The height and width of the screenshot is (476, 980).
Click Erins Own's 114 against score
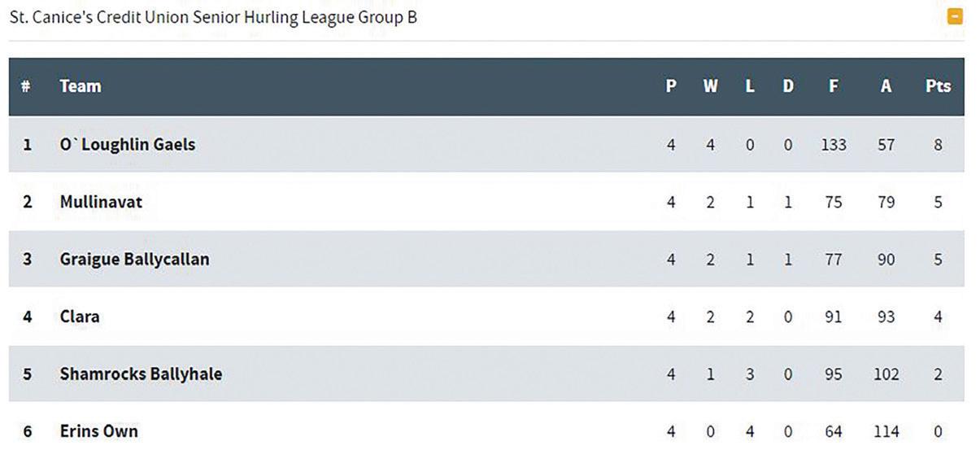pos(886,431)
